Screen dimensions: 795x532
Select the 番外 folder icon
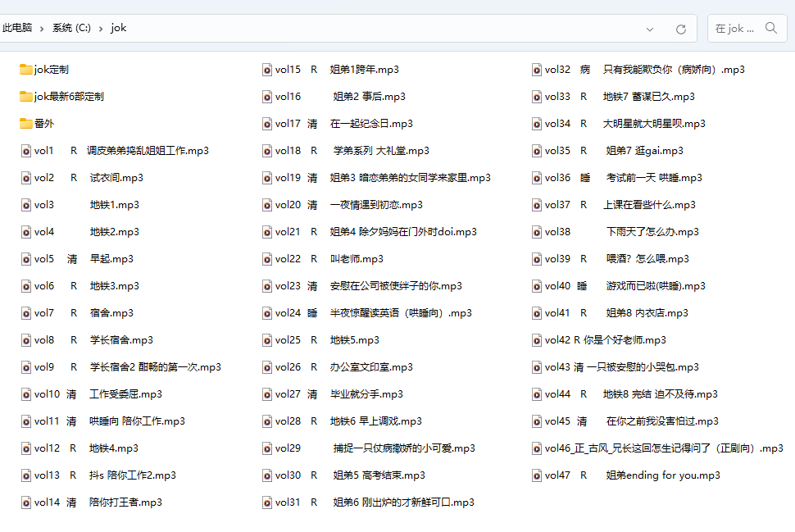26,124
